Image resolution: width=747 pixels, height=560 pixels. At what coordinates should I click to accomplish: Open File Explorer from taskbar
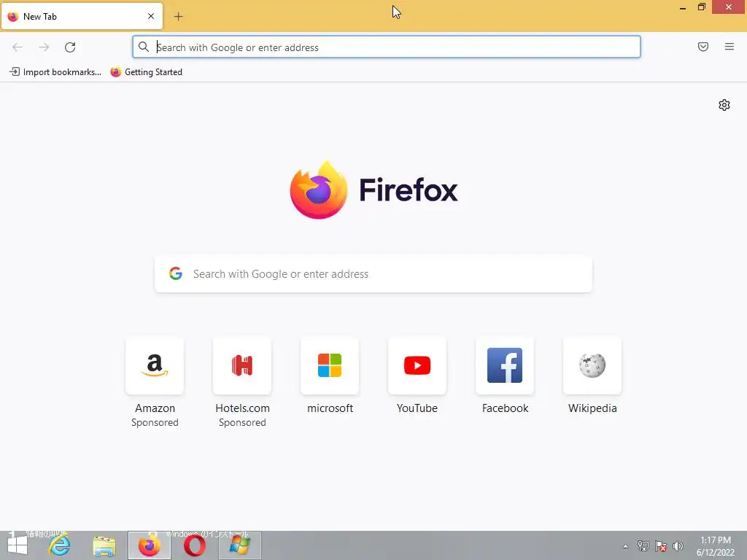click(x=104, y=546)
